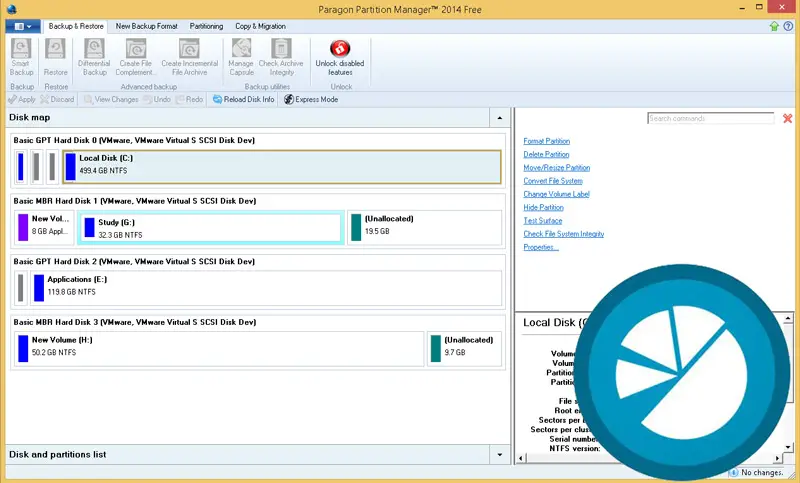Click the Check Archive Integrity icon
This screenshot has height=483, width=800.
[282, 50]
